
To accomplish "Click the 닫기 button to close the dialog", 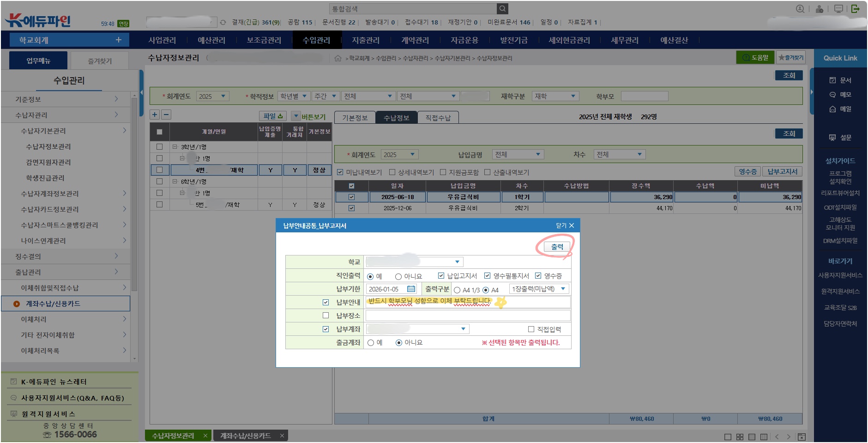I will 565,225.
